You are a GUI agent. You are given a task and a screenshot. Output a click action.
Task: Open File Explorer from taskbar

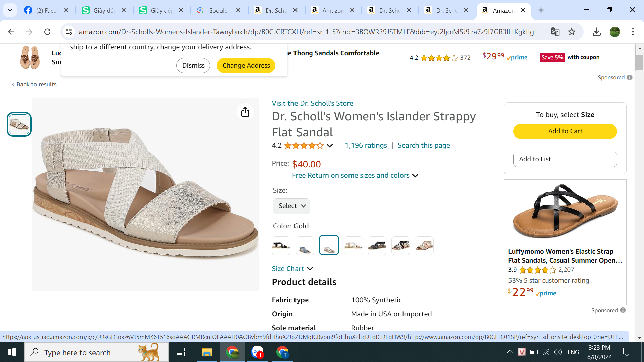207,352
